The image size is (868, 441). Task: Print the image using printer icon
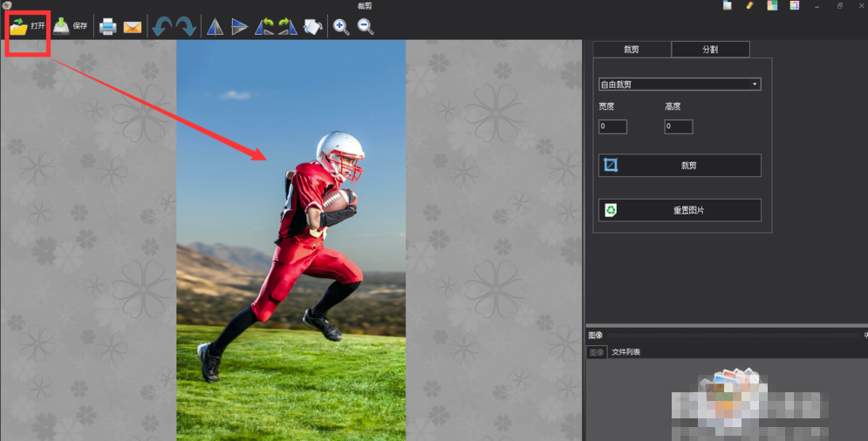point(107,27)
